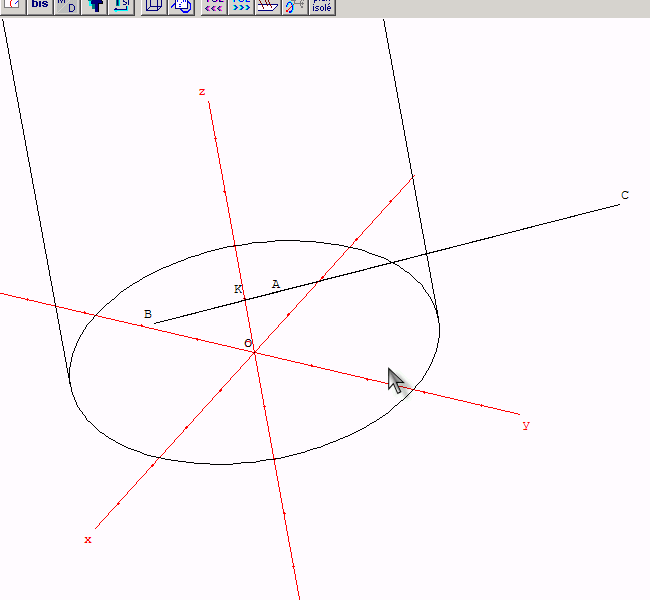Click point K near the z axis
Viewport: 650px width, 600px height.
tap(238, 290)
